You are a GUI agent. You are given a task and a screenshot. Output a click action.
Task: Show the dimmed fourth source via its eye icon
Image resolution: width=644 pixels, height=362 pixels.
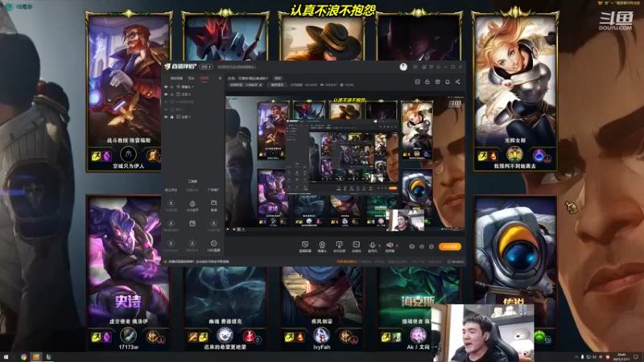(166, 109)
